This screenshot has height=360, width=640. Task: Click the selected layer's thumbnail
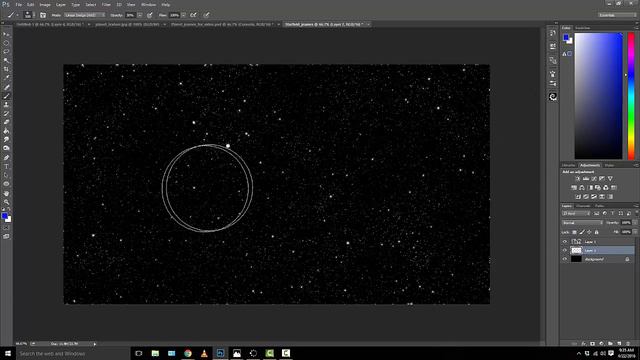[x=576, y=250]
